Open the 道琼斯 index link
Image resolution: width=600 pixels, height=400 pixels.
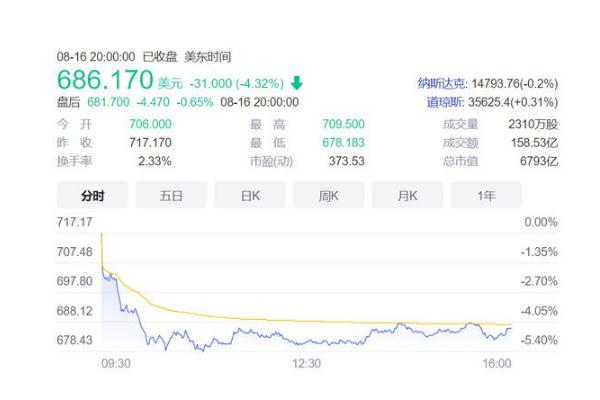[438, 102]
